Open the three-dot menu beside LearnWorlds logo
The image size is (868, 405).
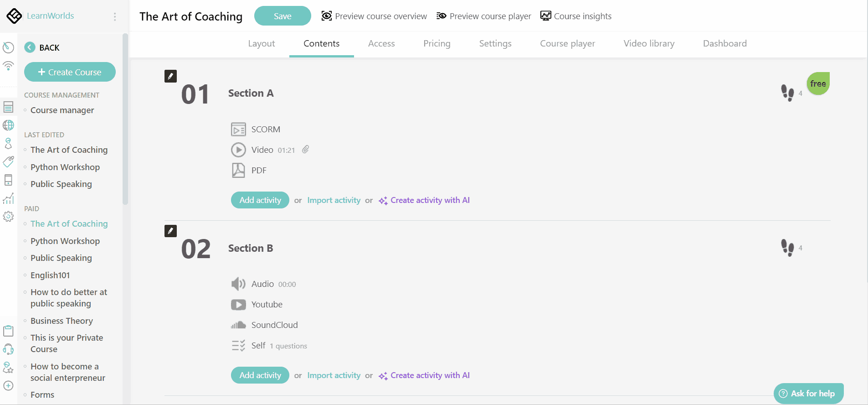(x=115, y=16)
